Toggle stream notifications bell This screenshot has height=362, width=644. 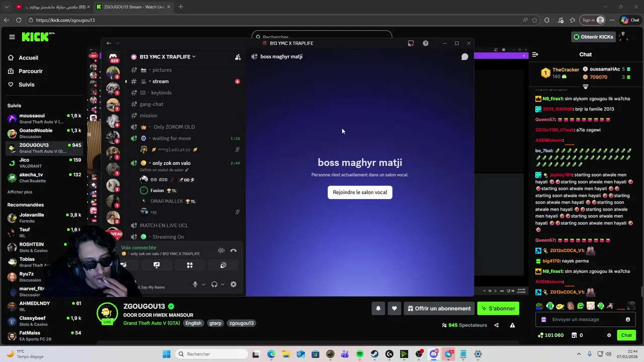[378, 309]
